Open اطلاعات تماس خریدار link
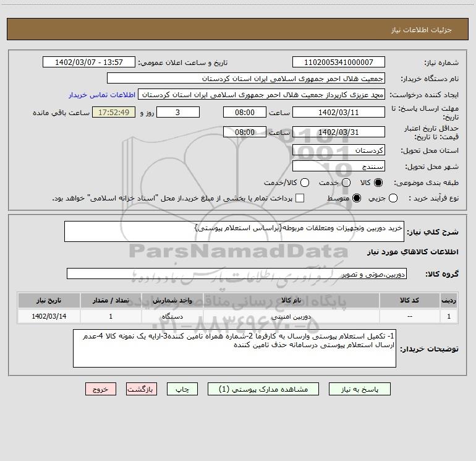476x461 pixels. pos(102,95)
